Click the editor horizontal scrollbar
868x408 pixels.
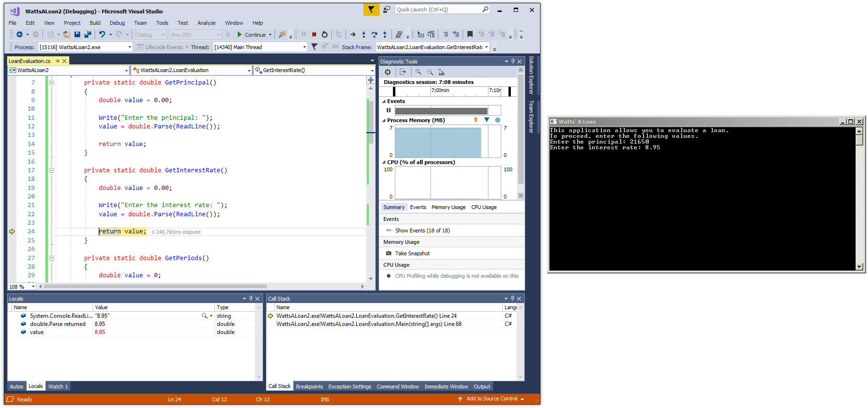coord(155,287)
